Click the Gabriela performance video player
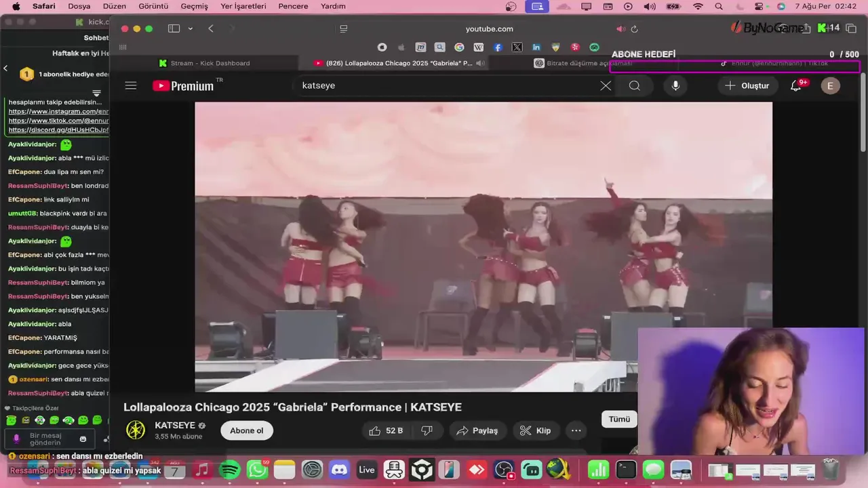Viewport: 868px width, 488px height. tap(483, 247)
